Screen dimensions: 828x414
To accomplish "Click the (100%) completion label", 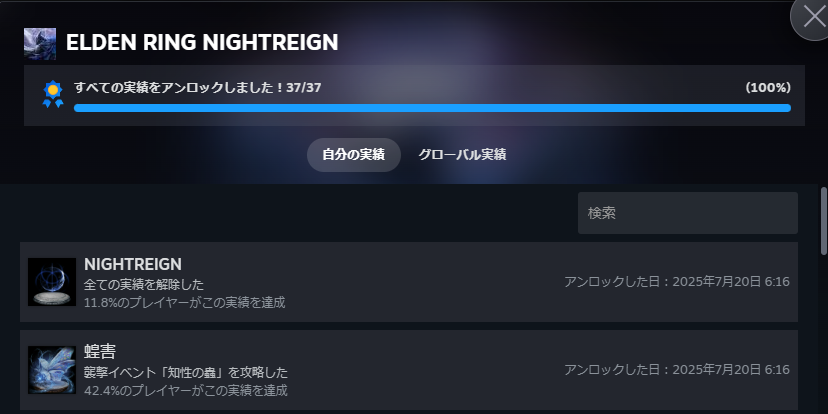I will 768,88.
